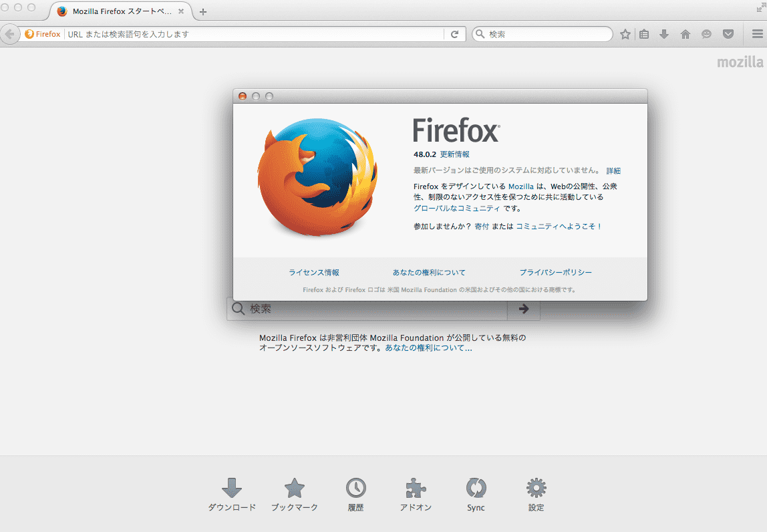Bookmark this page with star icon
This screenshot has width=767, height=532.
coord(625,34)
